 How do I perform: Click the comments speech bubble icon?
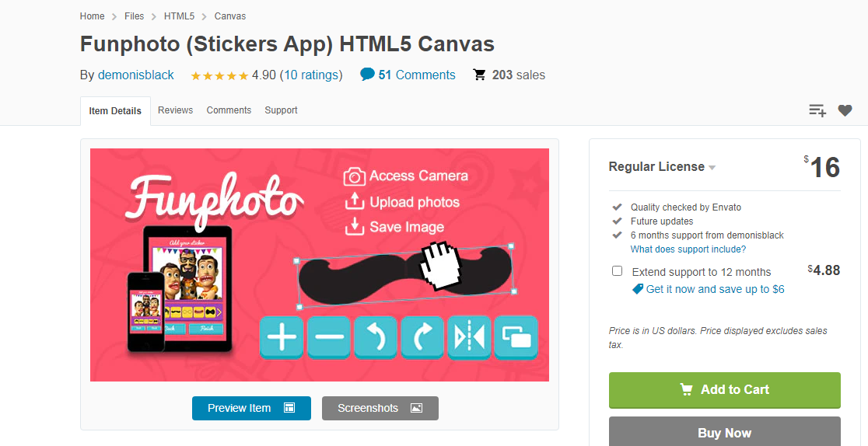[x=367, y=74]
